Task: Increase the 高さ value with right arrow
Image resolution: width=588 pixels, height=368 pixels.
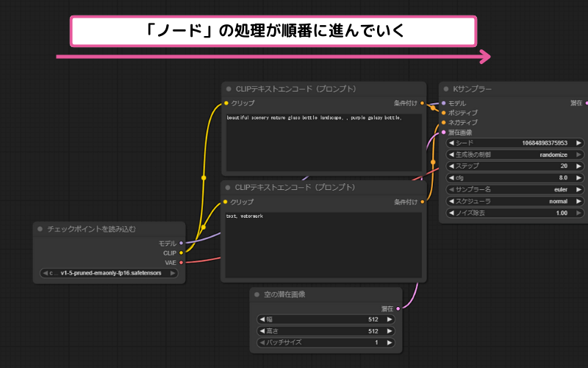Action: pyautogui.click(x=390, y=331)
